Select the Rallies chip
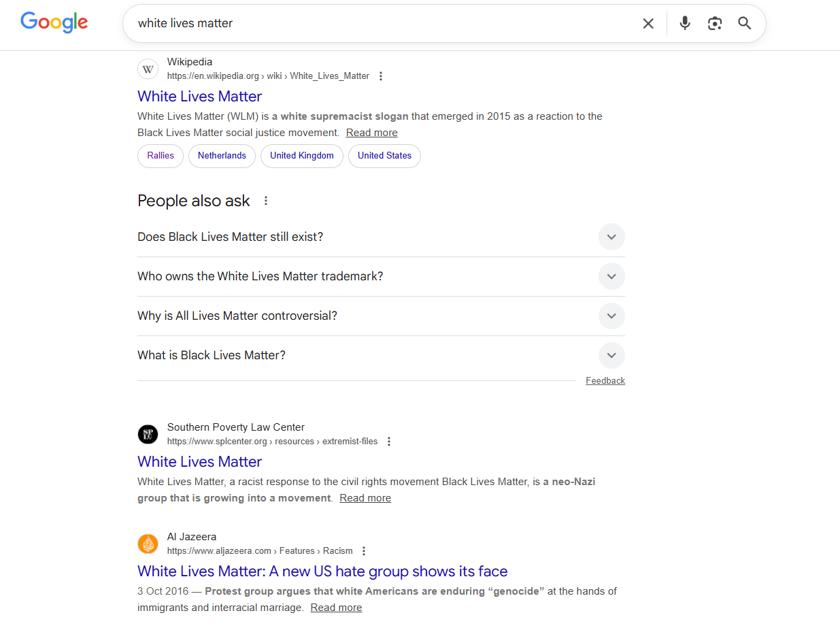 point(161,156)
